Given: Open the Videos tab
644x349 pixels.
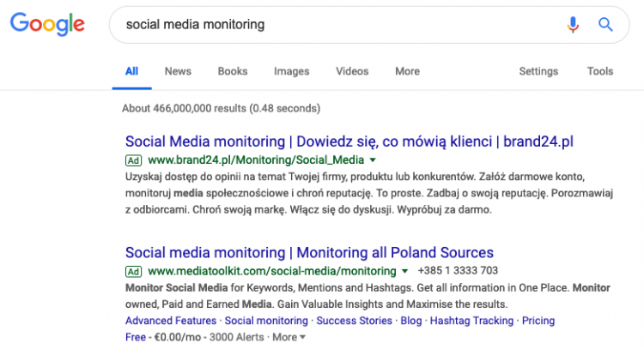Looking at the screenshot, I should click(x=352, y=71).
